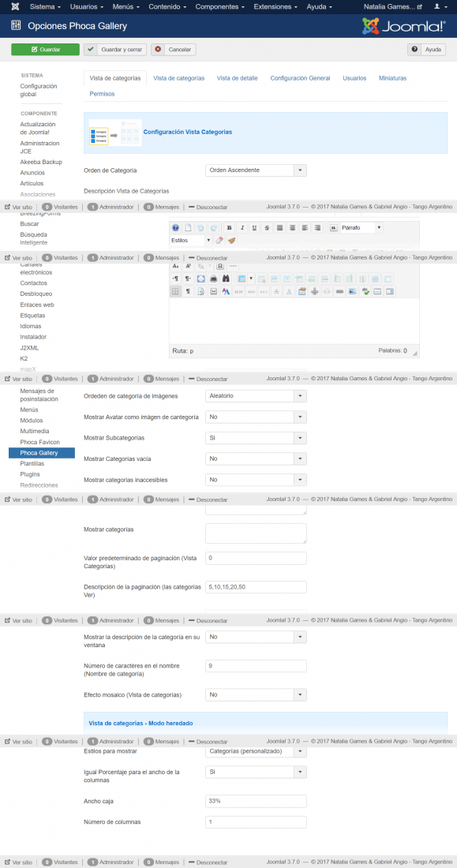Toggle visual aid grid icon in editor
The height and width of the screenshot is (868, 457).
175,291
